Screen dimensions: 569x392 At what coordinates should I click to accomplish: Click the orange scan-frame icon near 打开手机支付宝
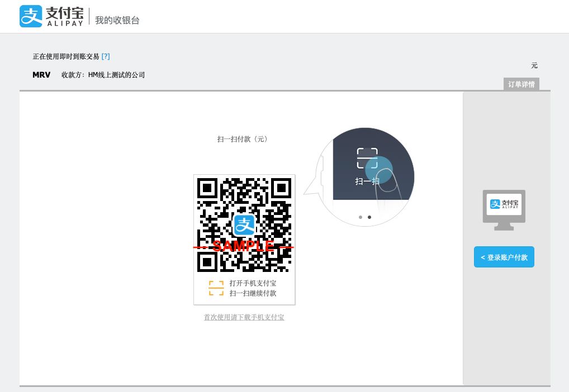click(x=216, y=288)
